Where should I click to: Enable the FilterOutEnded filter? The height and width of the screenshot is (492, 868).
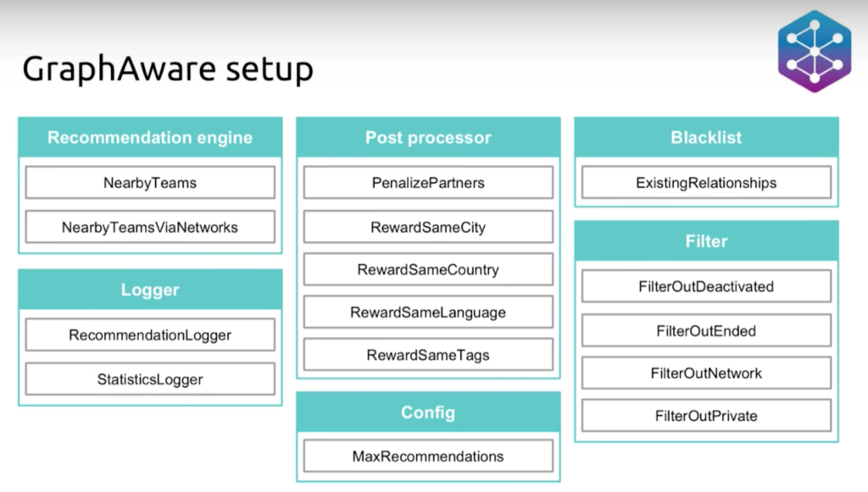pyautogui.click(x=706, y=330)
